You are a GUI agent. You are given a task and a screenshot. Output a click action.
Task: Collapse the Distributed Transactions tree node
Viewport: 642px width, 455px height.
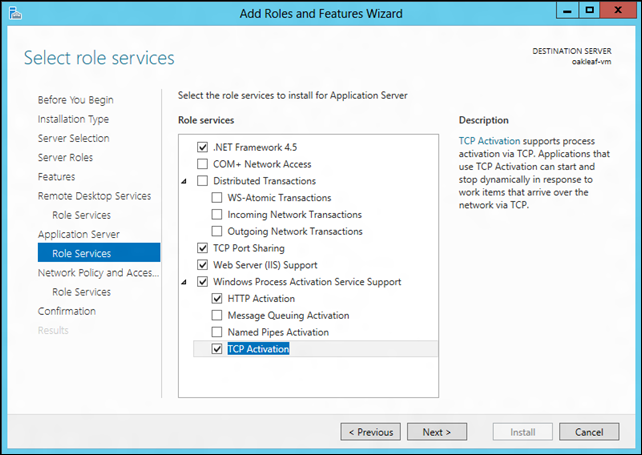[184, 181]
